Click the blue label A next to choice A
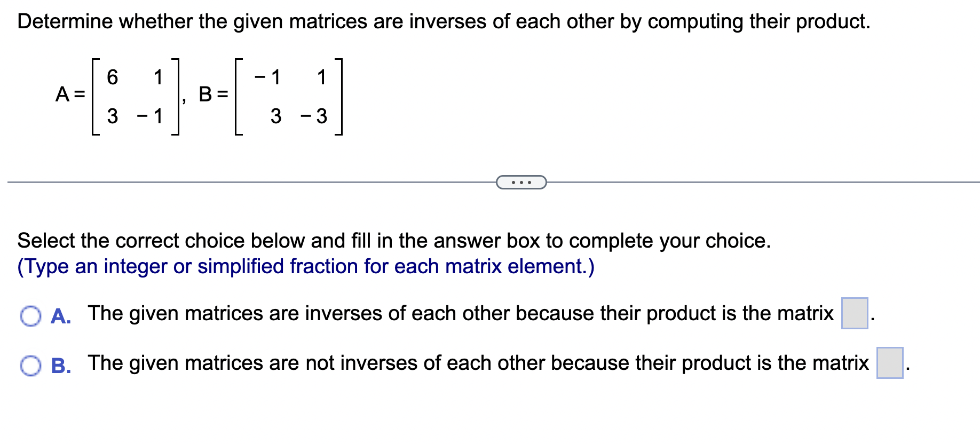980x444 pixels. (60, 316)
